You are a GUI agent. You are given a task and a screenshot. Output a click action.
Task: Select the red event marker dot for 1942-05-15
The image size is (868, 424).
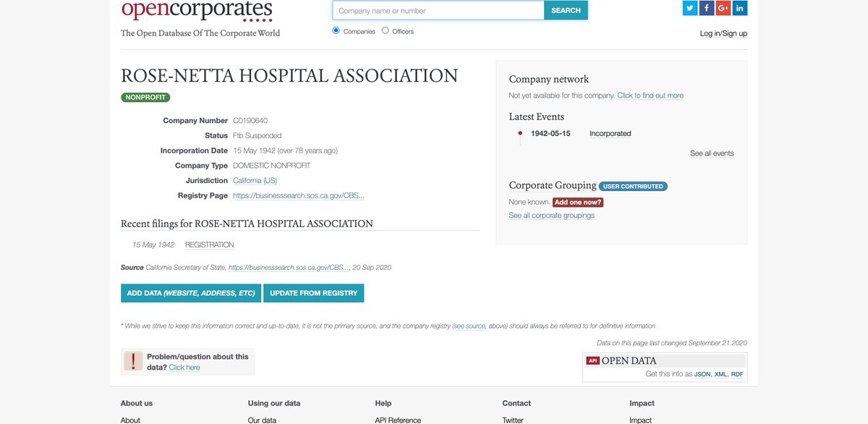coord(519,133)
